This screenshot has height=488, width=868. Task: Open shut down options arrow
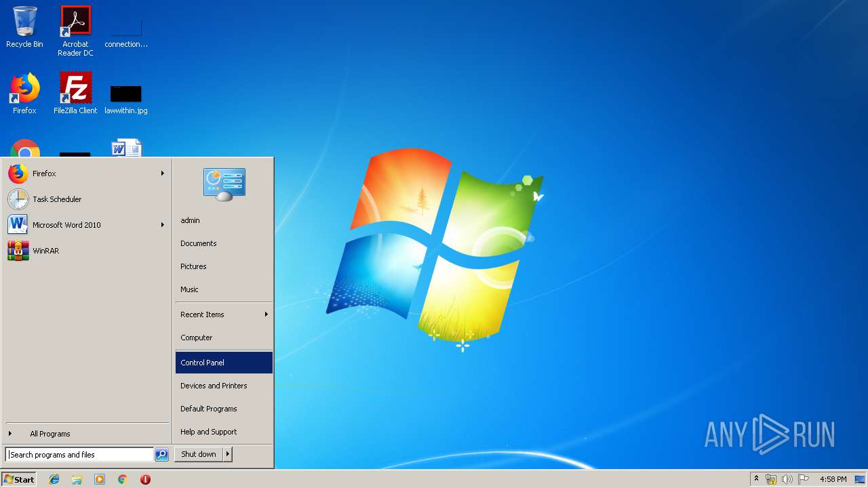click(x=228, y=454)
